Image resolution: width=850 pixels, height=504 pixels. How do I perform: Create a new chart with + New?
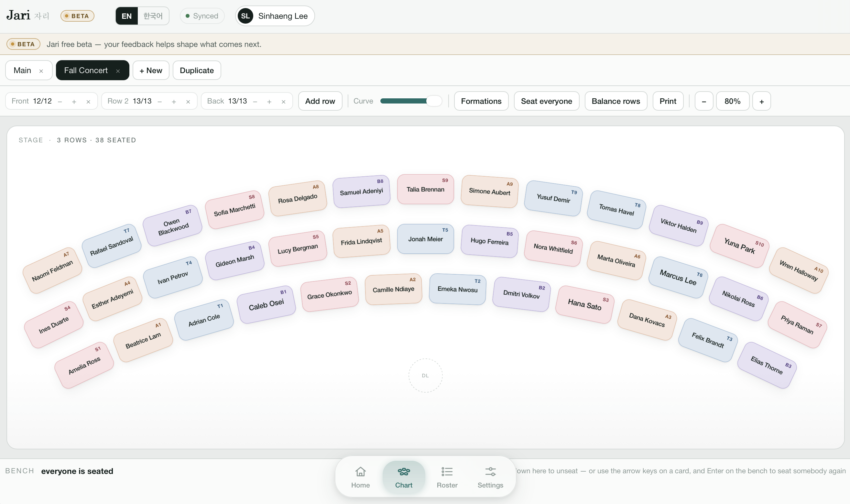click(x=151, y=70)
